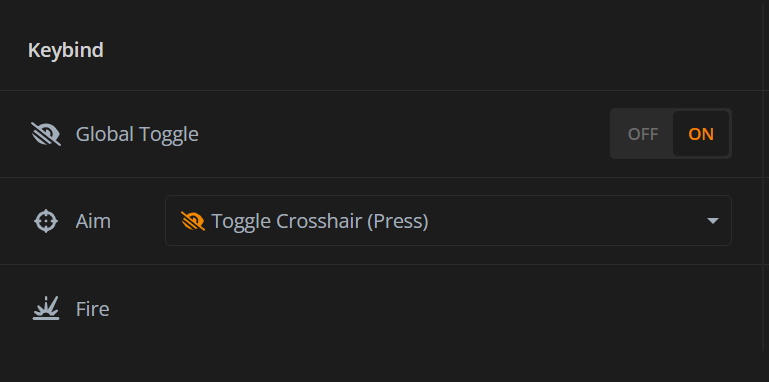Click the Aim crosshair target icon

[x=46, y=221]
